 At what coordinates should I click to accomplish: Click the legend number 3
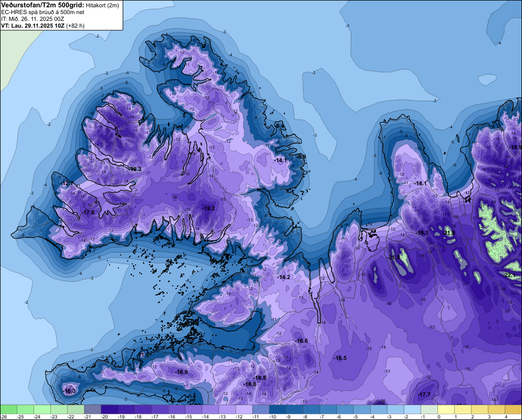coord(490,417)
